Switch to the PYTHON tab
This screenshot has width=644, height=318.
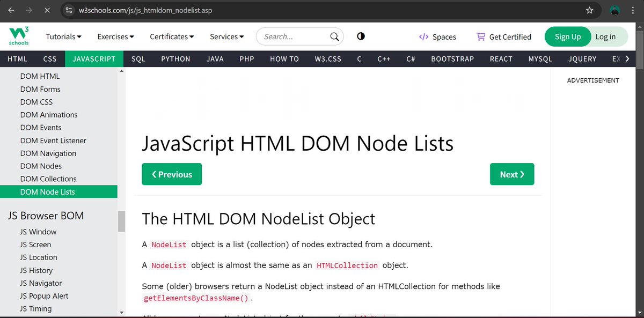point(175,59)
